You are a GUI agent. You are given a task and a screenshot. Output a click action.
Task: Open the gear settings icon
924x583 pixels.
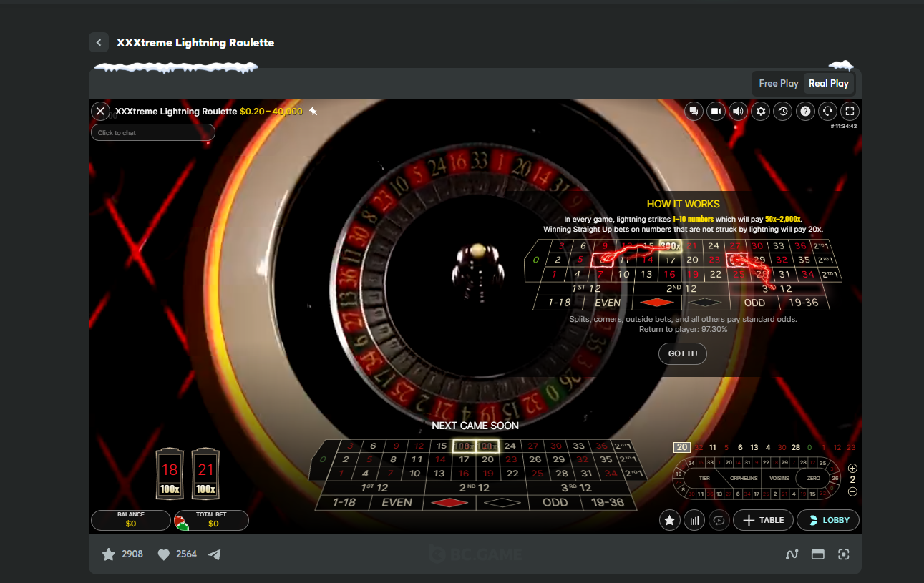761,112
